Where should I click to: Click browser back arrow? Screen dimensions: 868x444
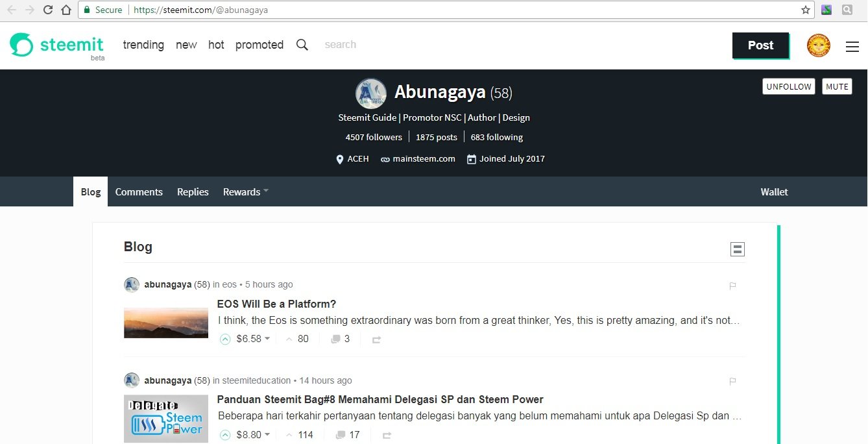[x=12, y=10]
